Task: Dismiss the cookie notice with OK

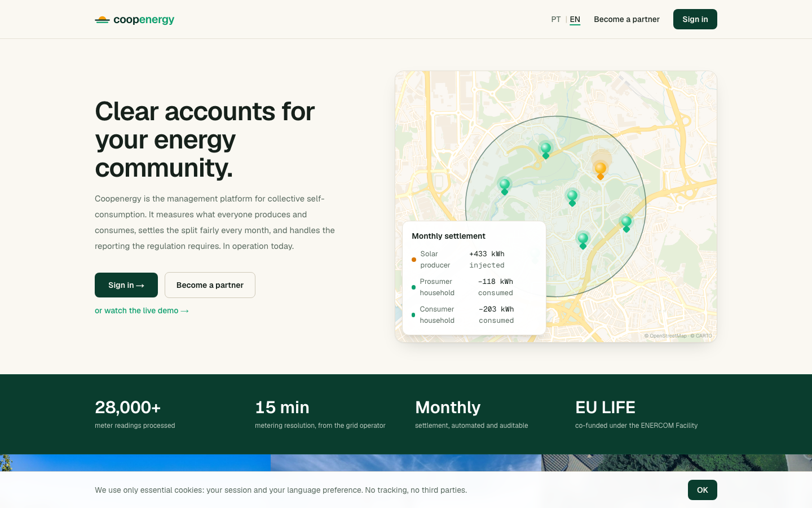Action: (x=703, y=490)
